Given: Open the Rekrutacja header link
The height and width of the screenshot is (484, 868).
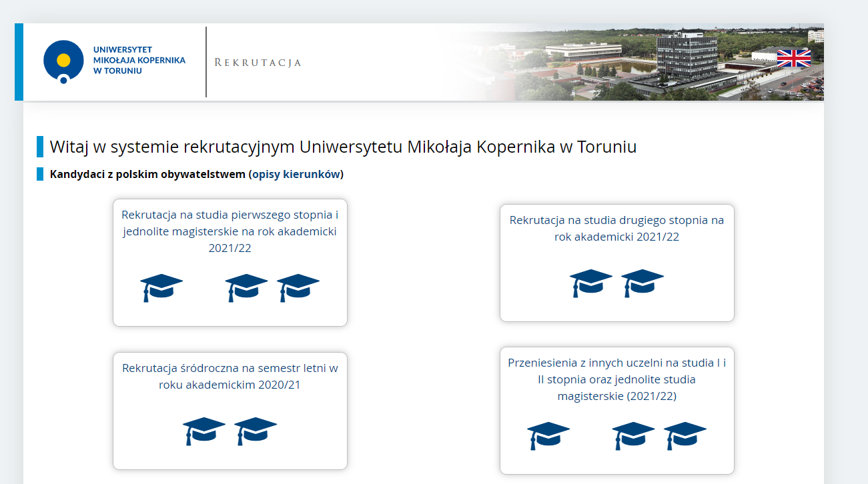Looking at the screenshot, I should point(258,63).
